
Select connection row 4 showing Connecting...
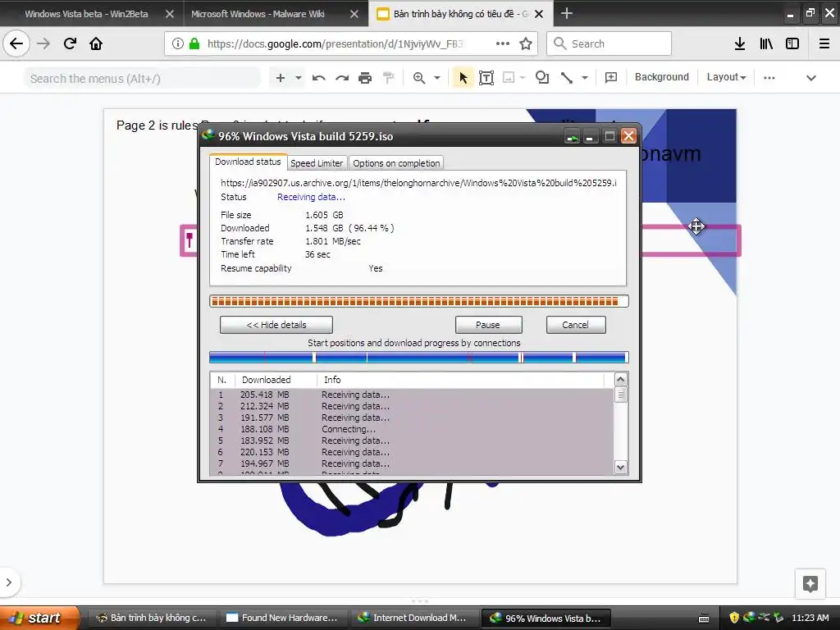[412, 429]
